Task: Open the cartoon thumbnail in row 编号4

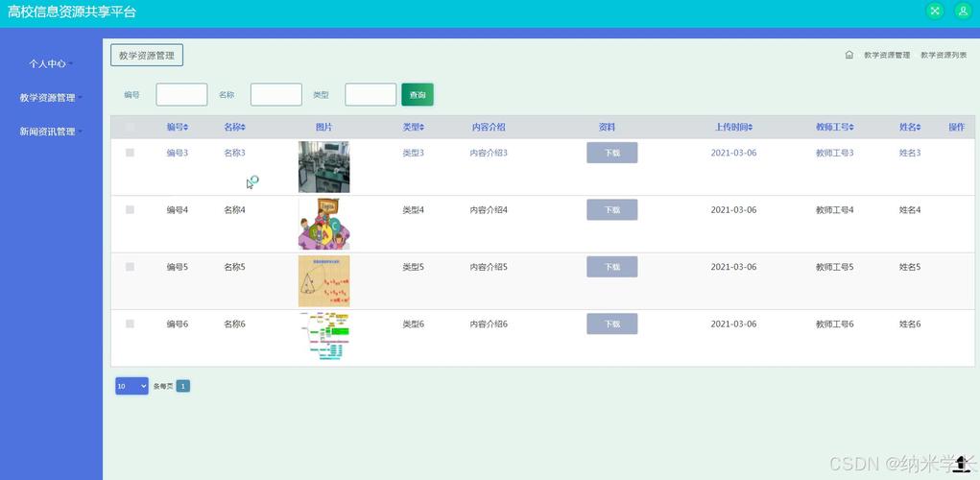Action: pos(323,224)
